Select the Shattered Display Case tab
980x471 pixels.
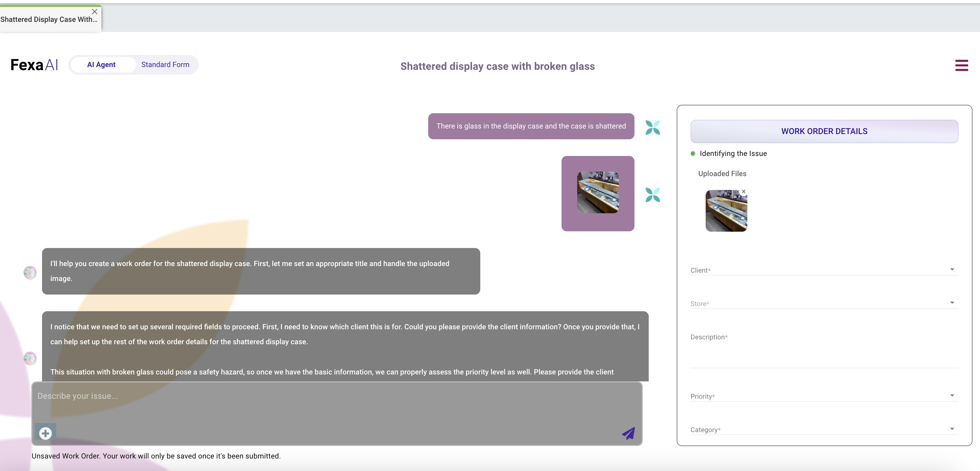pos(45,19)
